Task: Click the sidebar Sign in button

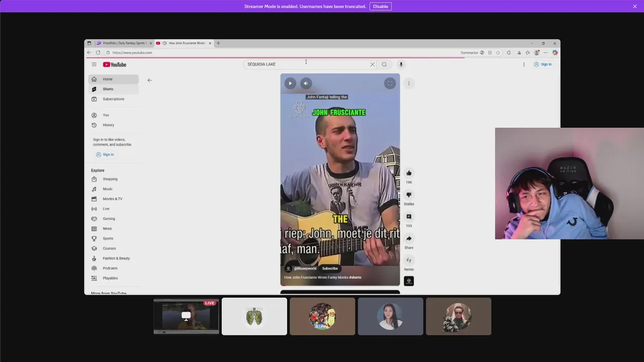Action: tap(105, 154)
